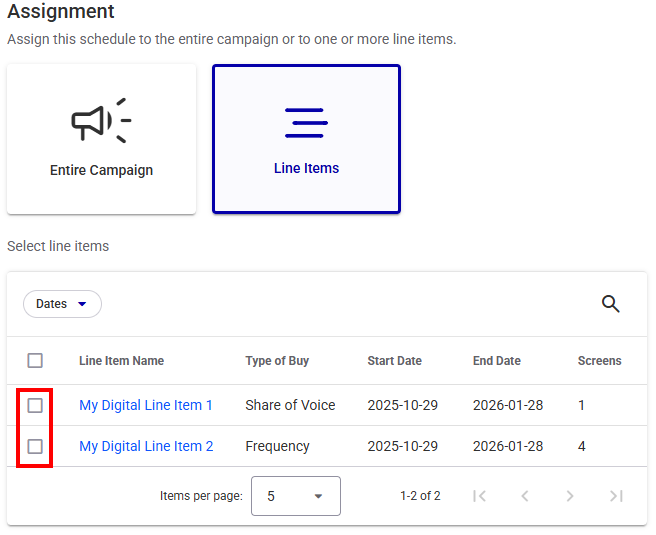The height and width of the screenshot is (535, 656).
Task: Open the Dates filter dropdown
Action: pos(62,304)
